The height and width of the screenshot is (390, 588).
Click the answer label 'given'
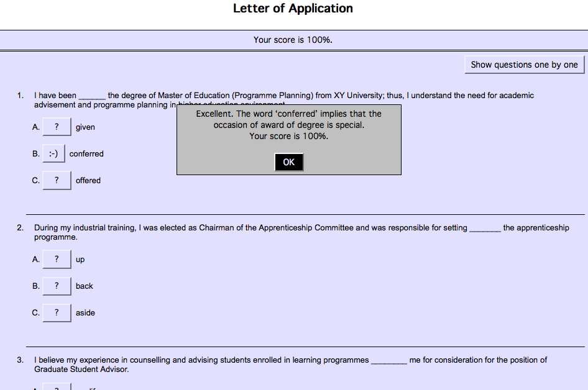tap(85, 127)
